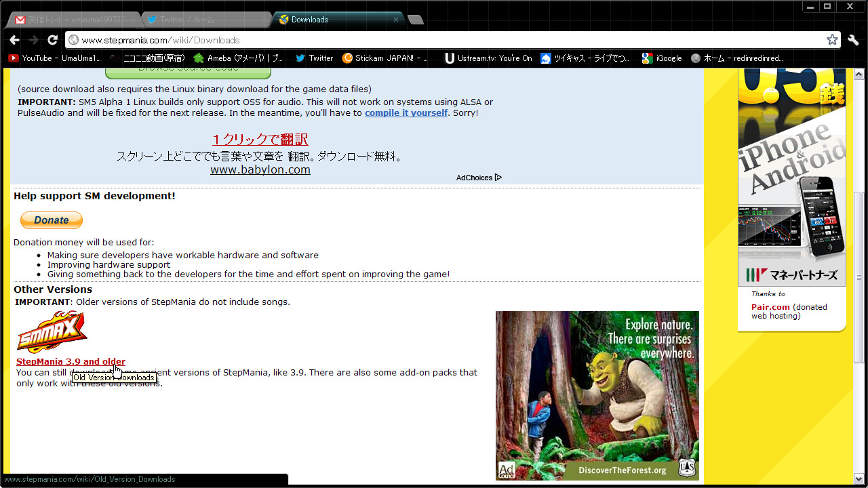
Task: Open iGoogle bookmark
Action: 662,58
